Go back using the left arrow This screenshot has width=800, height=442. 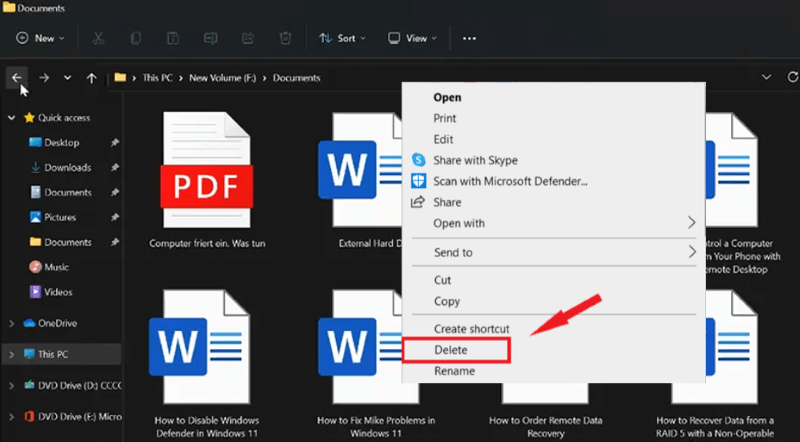tap(16, 78)
